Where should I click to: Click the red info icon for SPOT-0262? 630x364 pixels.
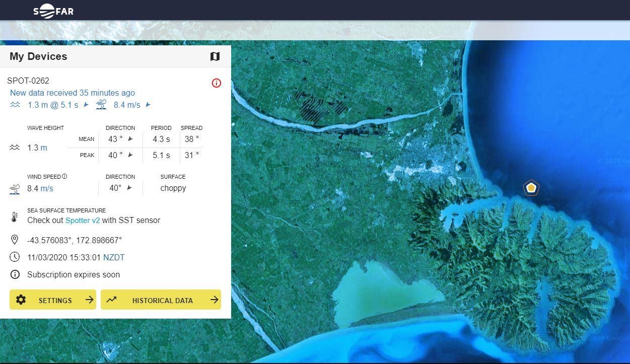[x=217, y=83]
